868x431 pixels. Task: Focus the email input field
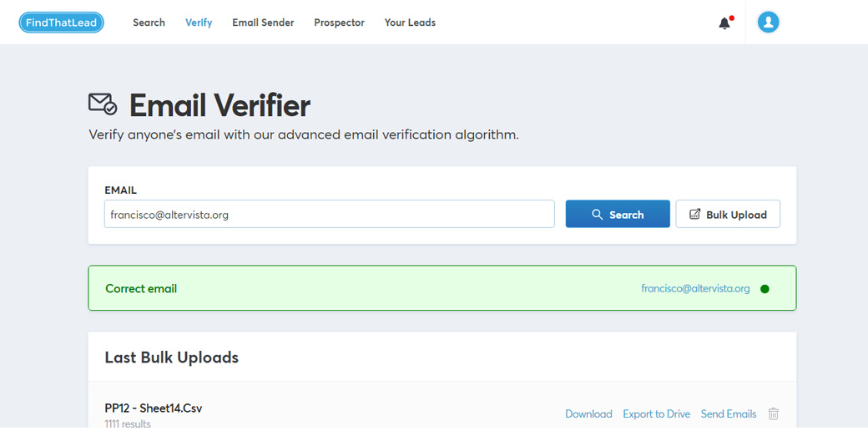coord(329,215)
